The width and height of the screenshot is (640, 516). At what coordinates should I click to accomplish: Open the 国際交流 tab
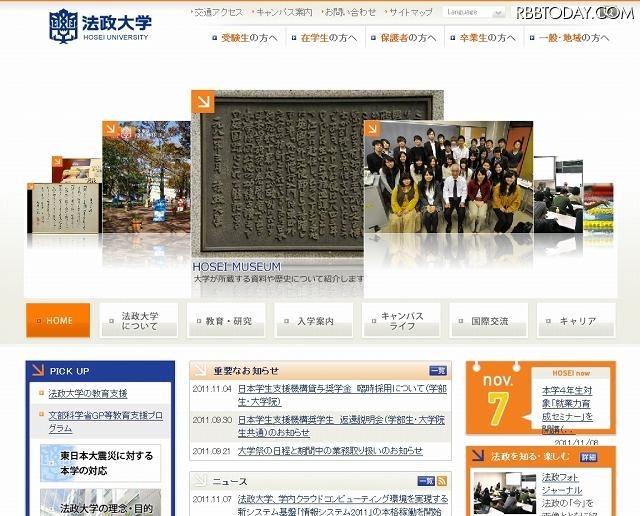489,320
